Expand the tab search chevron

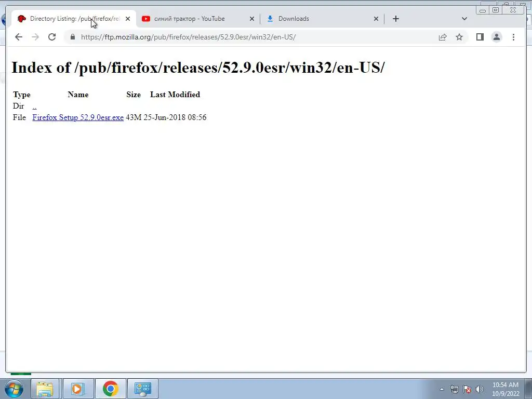[x=464, y=19]
